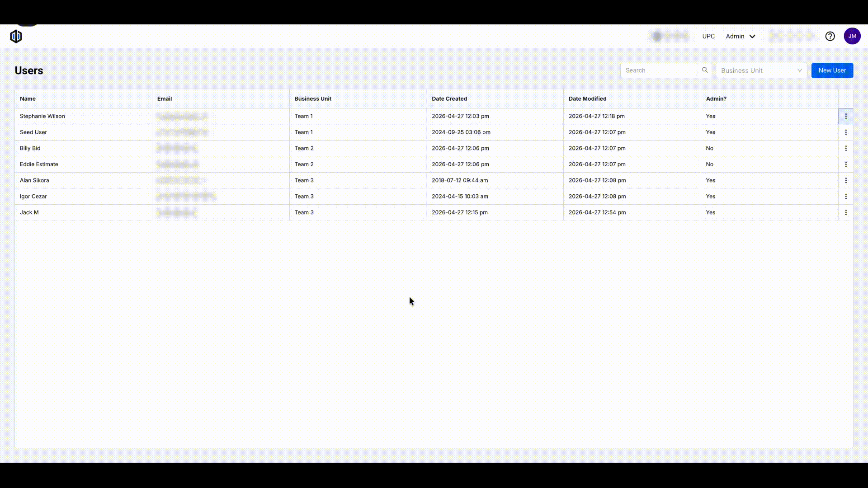This screenshot has height=488, width=868.
Task: Open the help question mark icon
Action: coord(830,36)
